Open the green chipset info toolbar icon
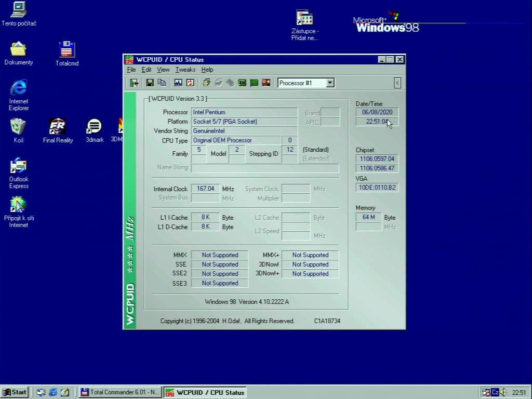Image resolution: width=532 pixels, height=399 pixels. (x=242, y=83)
